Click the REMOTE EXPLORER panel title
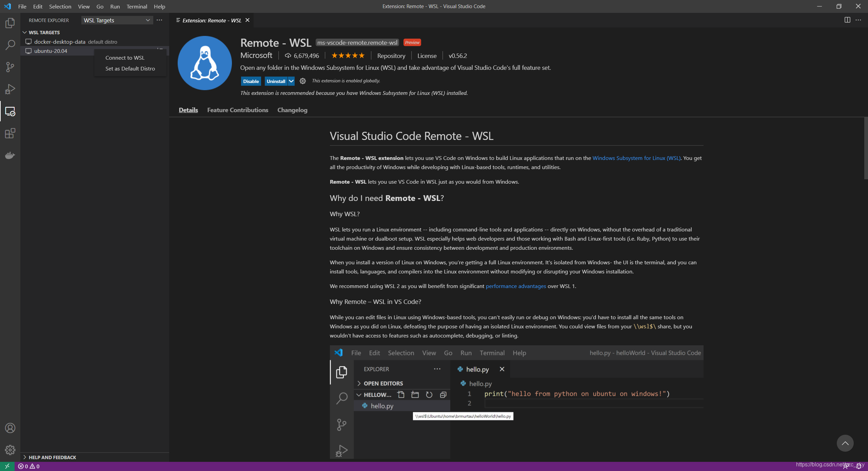 pos(49,20)
